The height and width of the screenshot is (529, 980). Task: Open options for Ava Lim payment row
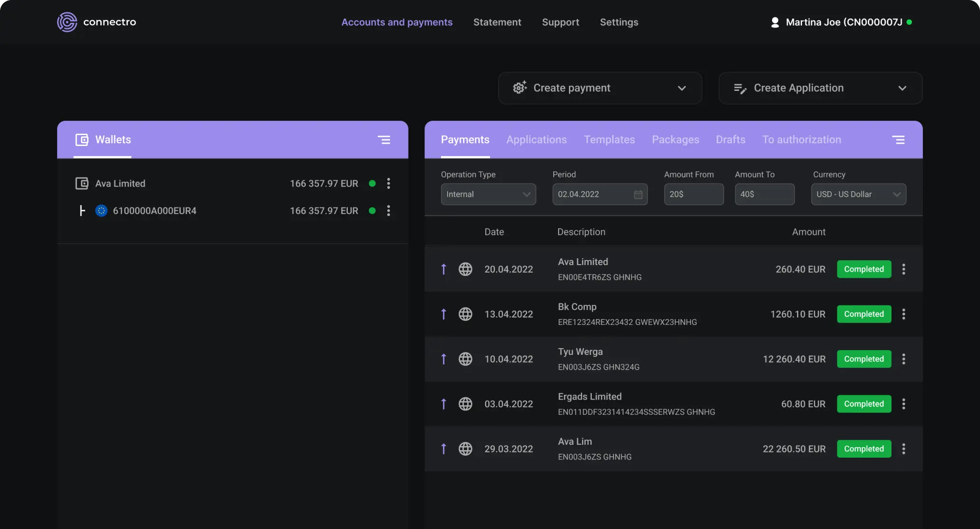coord(903,449)
